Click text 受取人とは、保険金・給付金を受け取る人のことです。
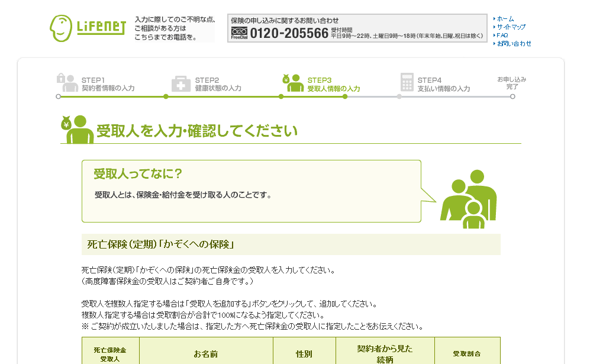Viewport: 590px width, 364px height. click(183, 195)
